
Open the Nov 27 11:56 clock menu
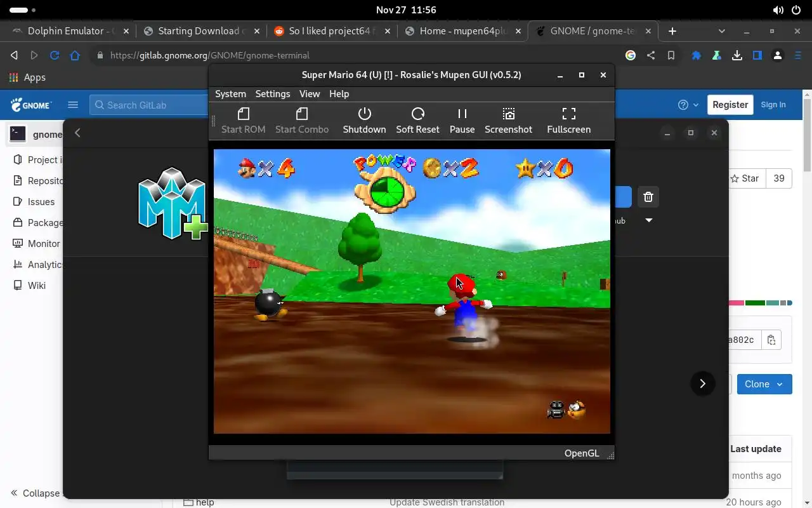coord(406,10)
